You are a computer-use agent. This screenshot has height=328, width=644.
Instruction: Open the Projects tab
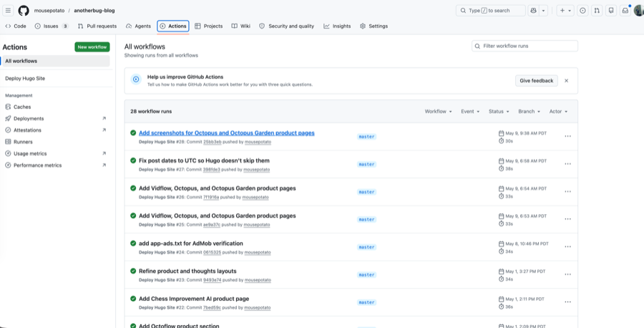click(x=209, y=26)
